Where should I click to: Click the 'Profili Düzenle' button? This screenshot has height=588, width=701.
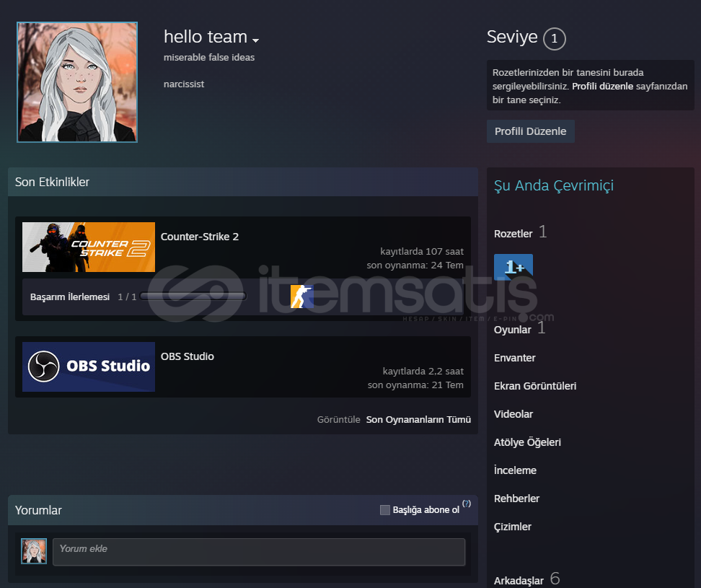530,131
